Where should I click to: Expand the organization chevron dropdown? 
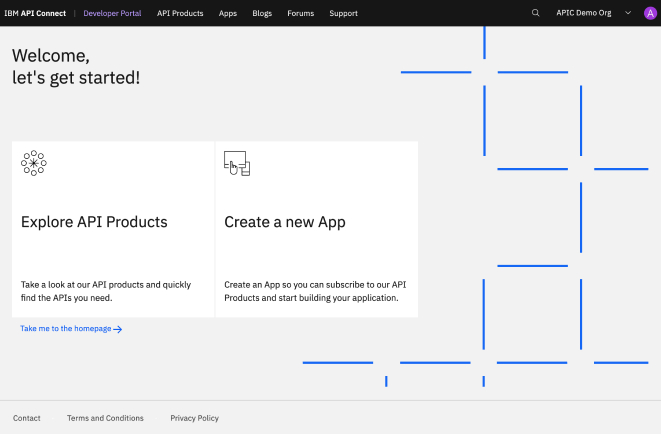[x=628, y=13]
